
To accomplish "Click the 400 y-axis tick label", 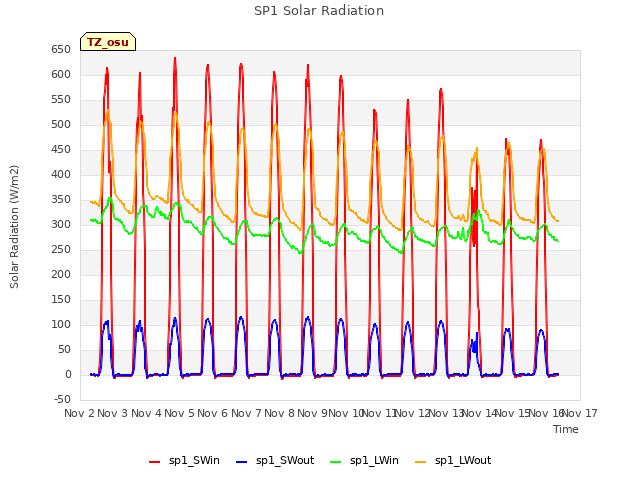I will tap(61, 175).
